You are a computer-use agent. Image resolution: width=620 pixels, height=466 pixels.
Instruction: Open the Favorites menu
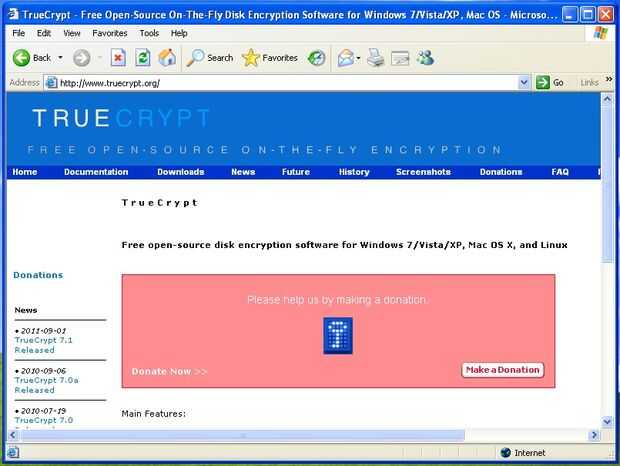(x=110, y=33)
